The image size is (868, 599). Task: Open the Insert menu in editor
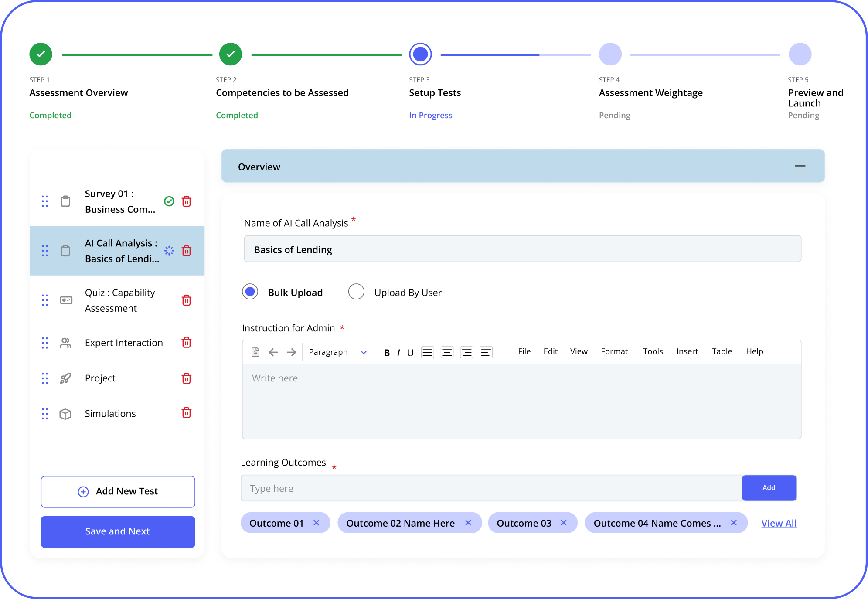(x=687, y=351)
